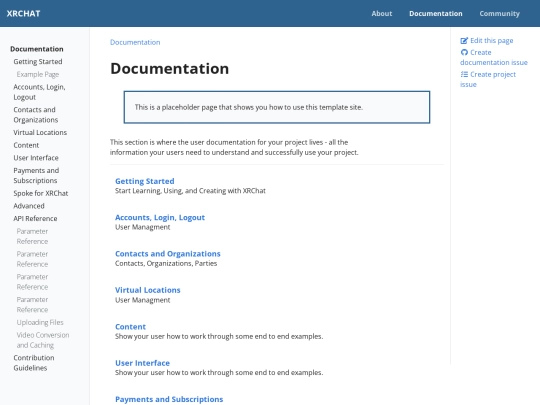Screen dimensions: 540x405
Task: Click the placeholder page notice text
Action: pos(249,107)
